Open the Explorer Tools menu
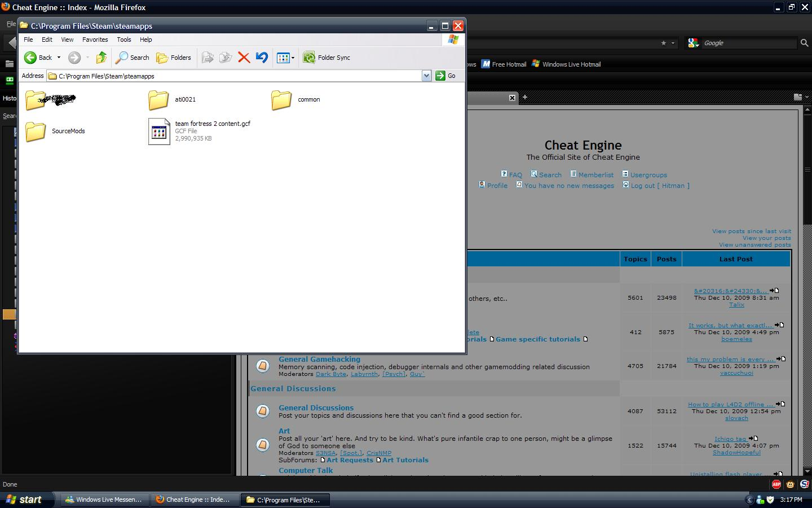 coord(124,40)
